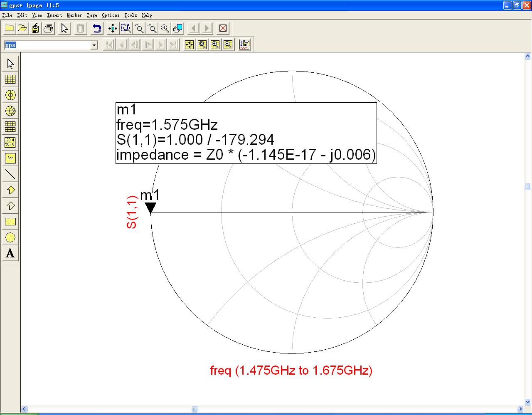Open the Insert menu
Screen dimensions: 532x415
pos(54,15)
